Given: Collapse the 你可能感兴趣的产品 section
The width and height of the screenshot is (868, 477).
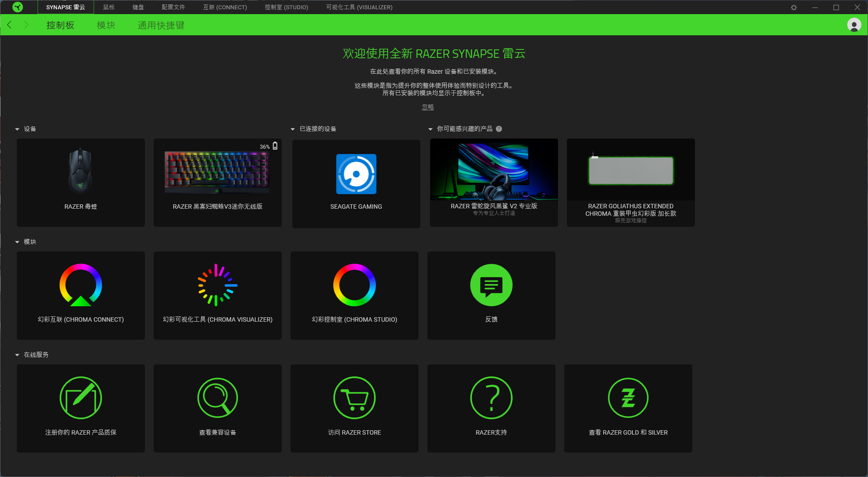Looking at the screenshot, I should [x=430, y=129].
